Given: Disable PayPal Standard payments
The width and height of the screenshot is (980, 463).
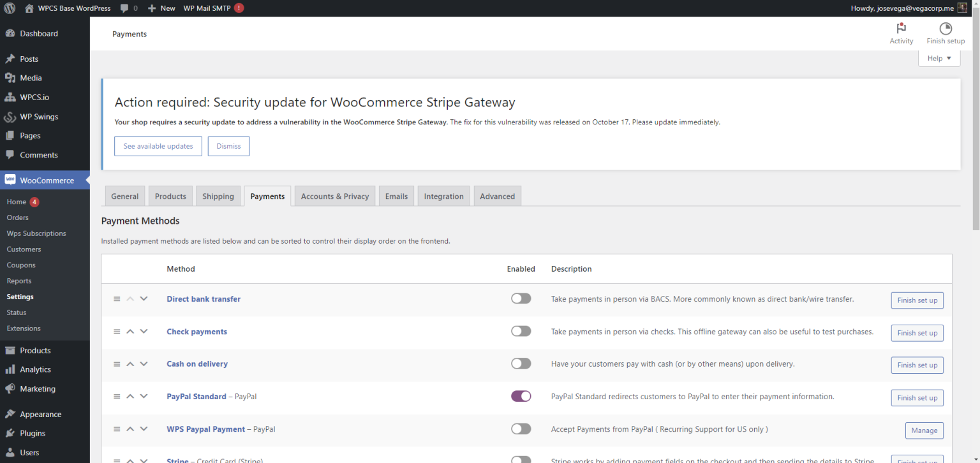Looking at the screenshot, I should 521,395.
